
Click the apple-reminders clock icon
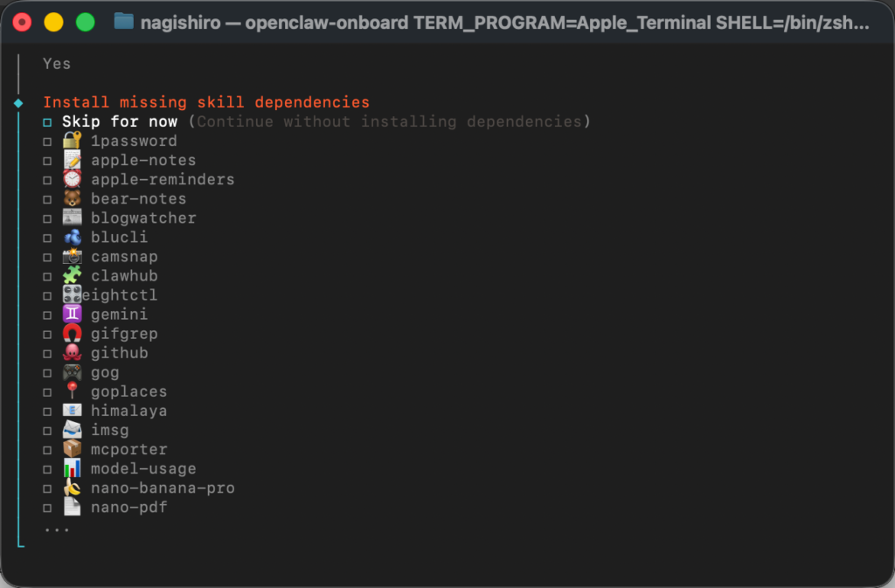(73, 179)
